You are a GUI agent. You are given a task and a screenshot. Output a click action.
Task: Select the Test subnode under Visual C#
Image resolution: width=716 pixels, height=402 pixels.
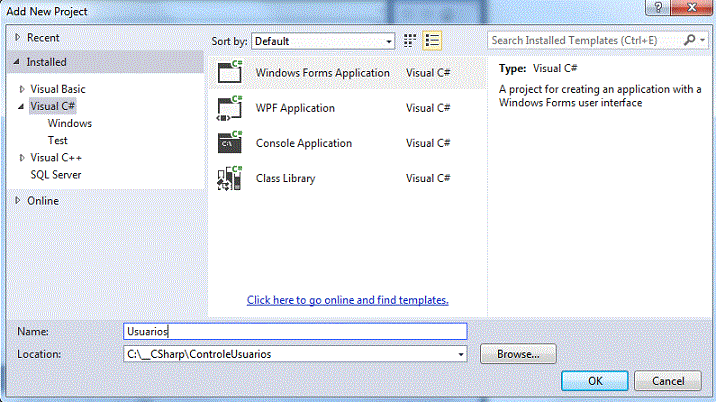click(58, 140)
